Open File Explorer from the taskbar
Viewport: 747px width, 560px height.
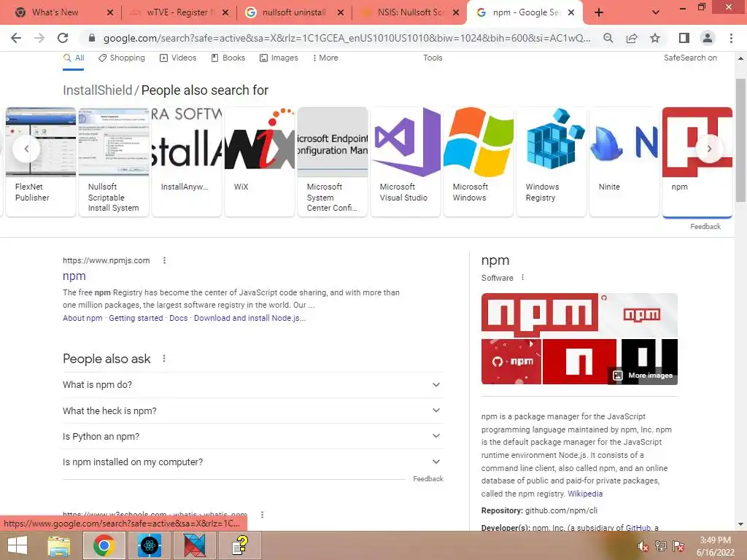coord(58,545)
